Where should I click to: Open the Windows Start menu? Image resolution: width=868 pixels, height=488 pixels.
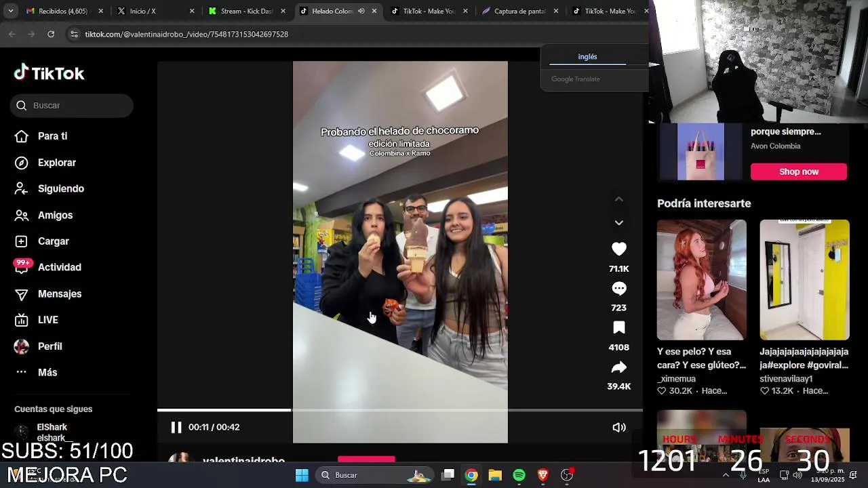point(302,475)
